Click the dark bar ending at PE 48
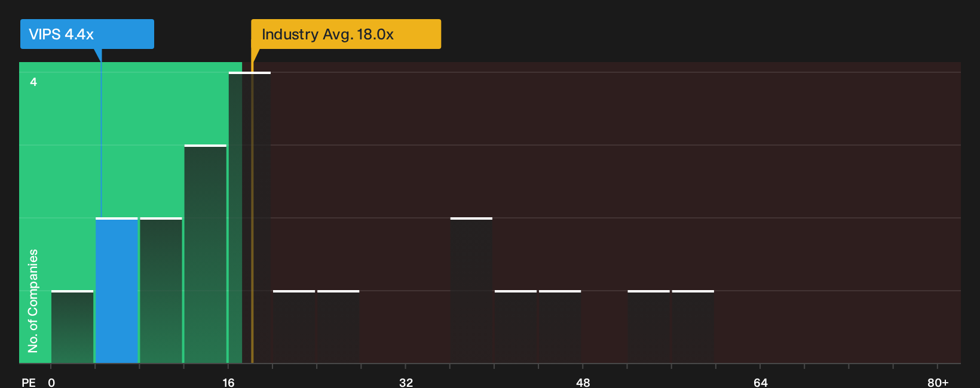Viewport: 980px width, 388px height. coord(560,327)
